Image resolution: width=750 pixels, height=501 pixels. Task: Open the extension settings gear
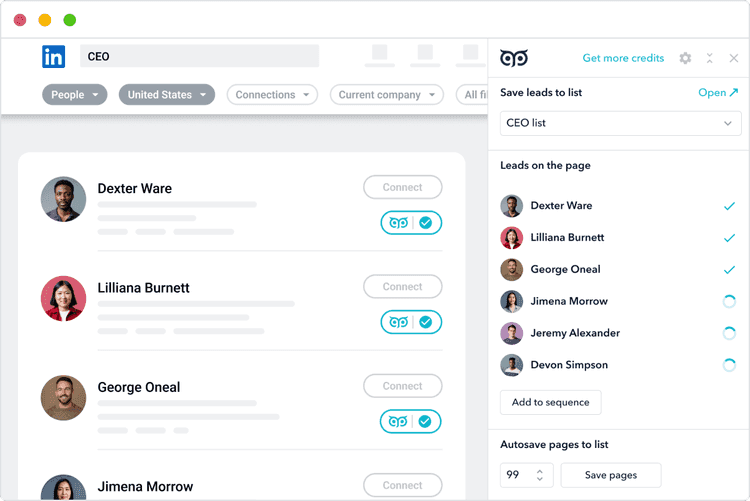click(685, 58)
